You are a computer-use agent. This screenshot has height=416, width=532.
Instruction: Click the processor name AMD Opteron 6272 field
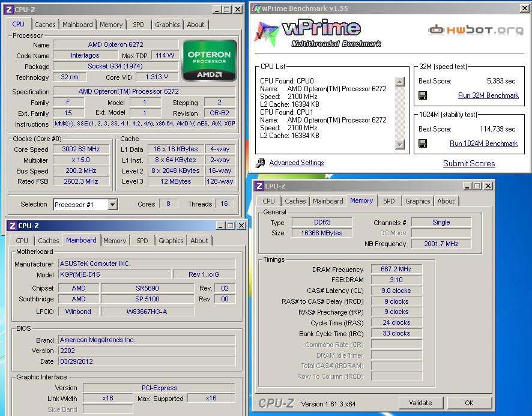(116, 44)
